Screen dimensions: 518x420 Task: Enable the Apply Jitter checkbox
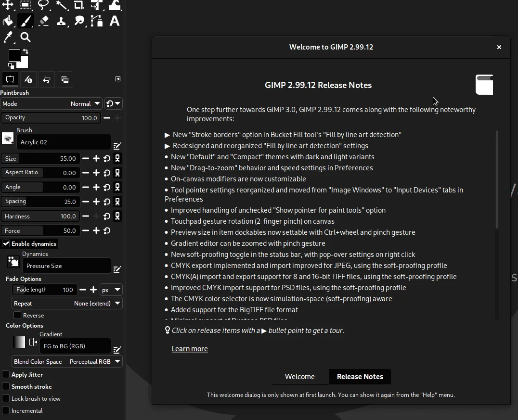[x=6, y=374]
